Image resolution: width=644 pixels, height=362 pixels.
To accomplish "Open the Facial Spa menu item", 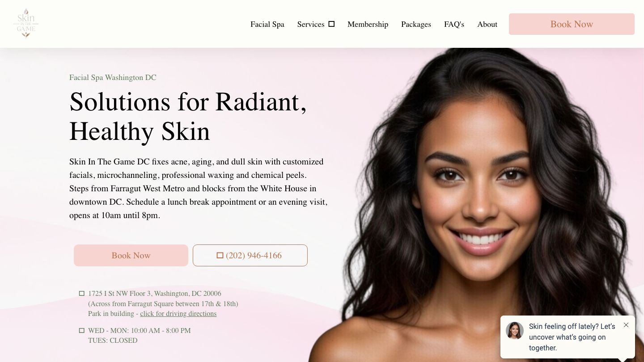I will (x=267, y=24).
